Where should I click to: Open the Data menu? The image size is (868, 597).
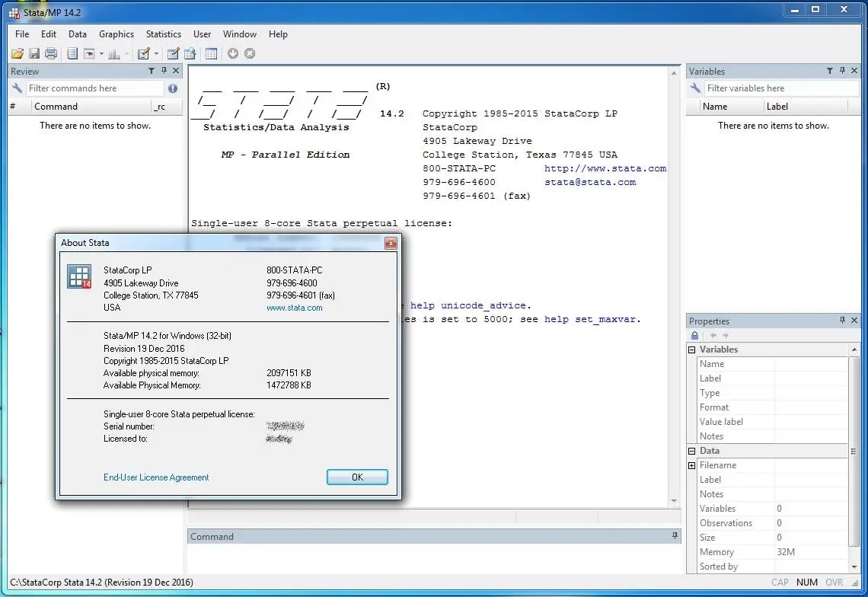(x=78, y=34)
